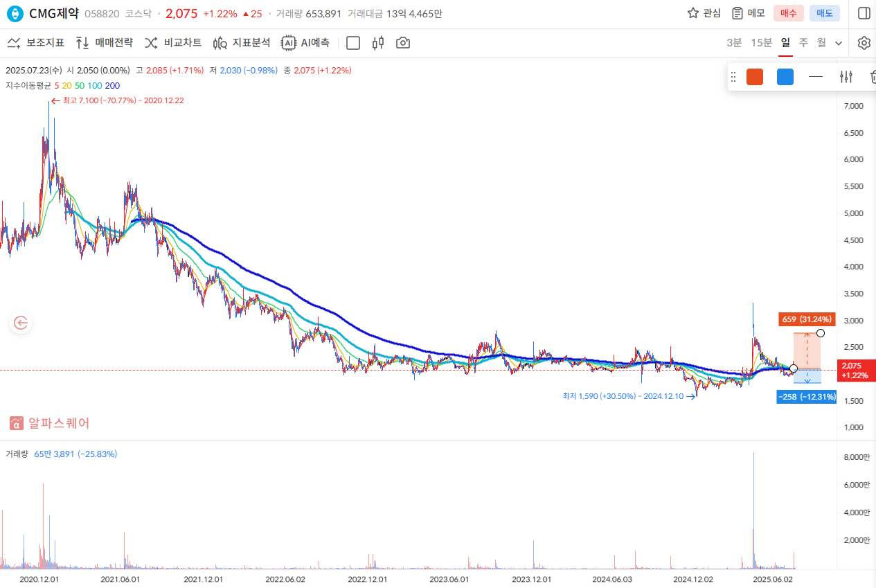Select the 주 weekly tab
The image size is (876, 588).
[x=803, y=43]
